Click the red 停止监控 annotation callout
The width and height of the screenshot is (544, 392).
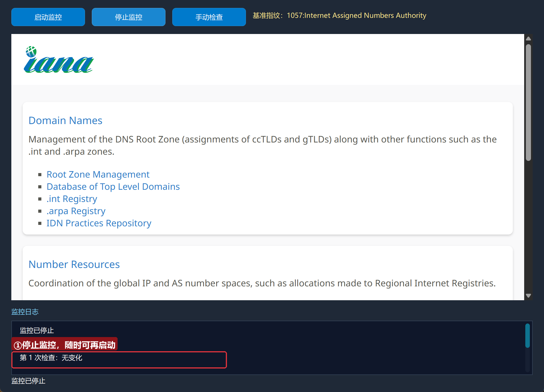pos(65,344)
